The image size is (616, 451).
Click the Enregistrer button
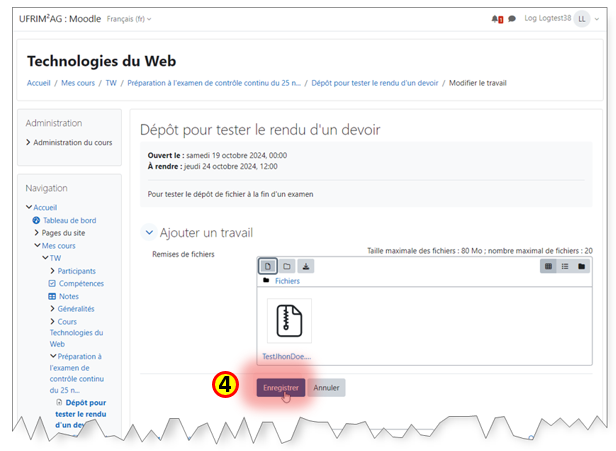pyautogui.click(x=281, y=387)
